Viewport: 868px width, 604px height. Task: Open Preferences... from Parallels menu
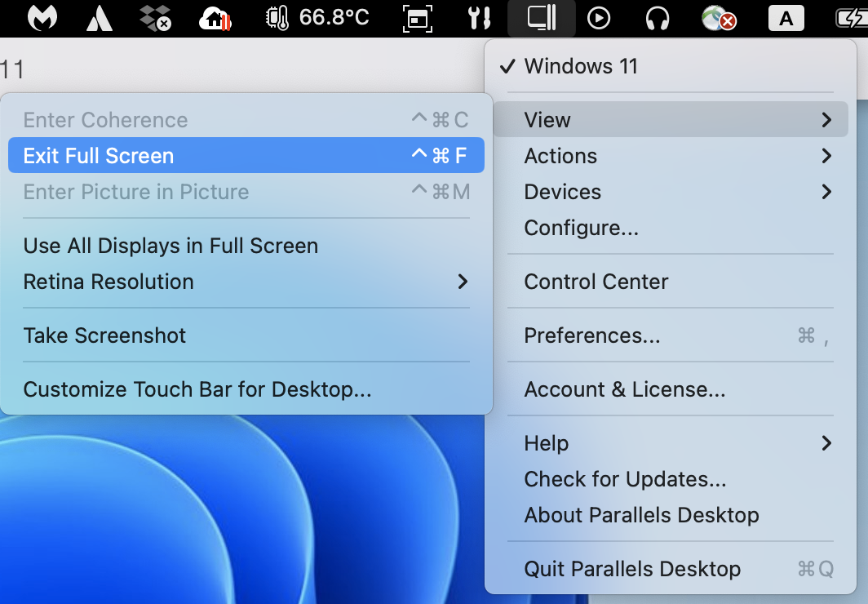[592, 335]
